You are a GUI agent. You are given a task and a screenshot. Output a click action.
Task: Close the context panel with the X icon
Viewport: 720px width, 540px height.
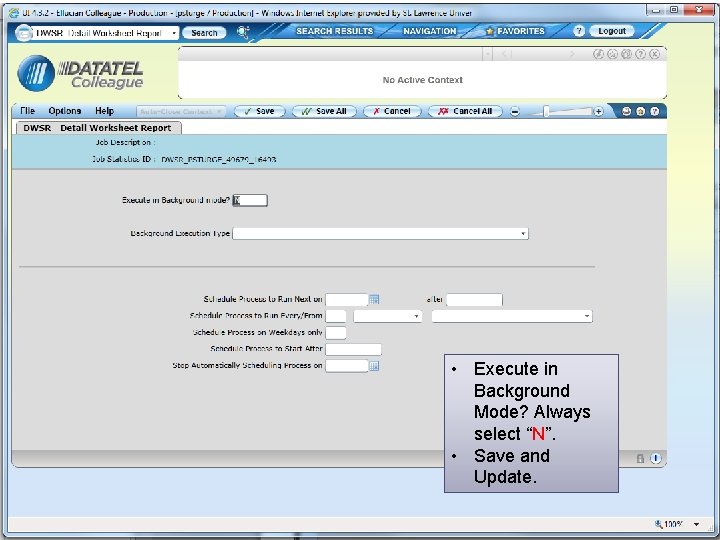click(x=655, y=54)
